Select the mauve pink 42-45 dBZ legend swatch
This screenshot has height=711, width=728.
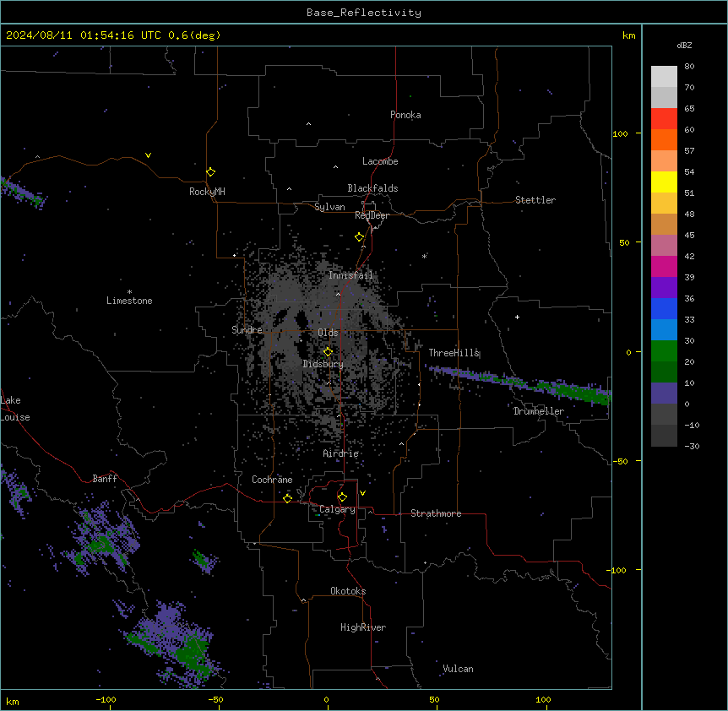[x=664, y=246]
